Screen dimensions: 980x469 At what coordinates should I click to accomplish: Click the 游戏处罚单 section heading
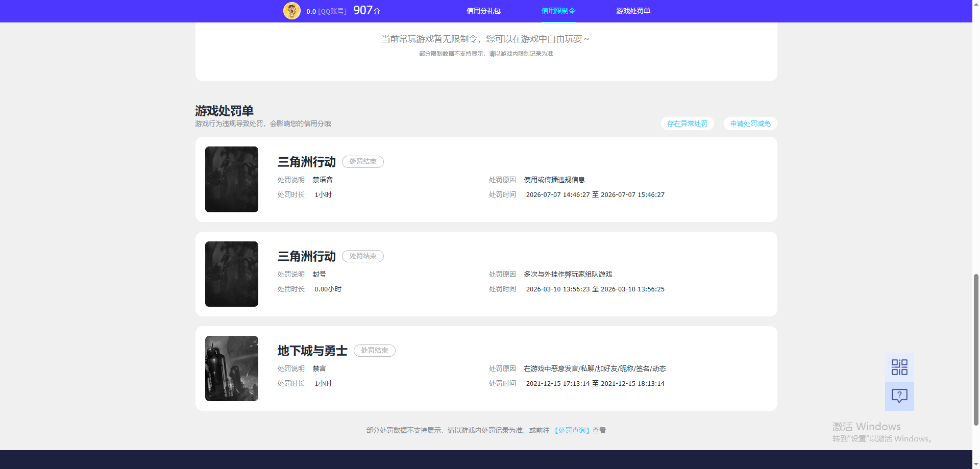pos(224,111)
